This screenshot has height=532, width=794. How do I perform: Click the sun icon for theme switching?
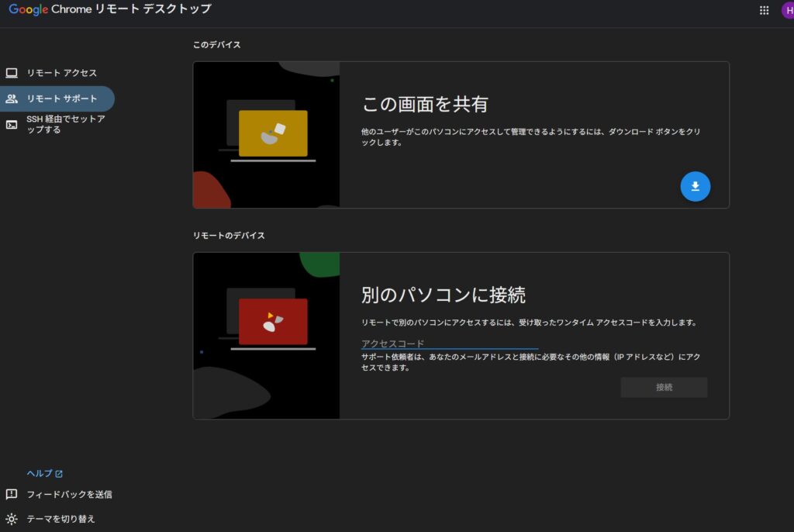[x=12, y=519]
